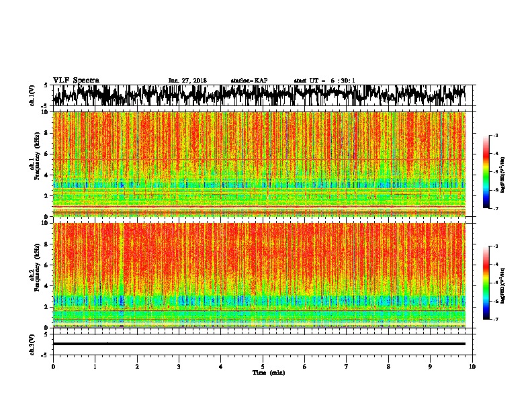Click the time axis tick label "3"
This screenshot has height=411, width=532.
[x=179, y=367]
